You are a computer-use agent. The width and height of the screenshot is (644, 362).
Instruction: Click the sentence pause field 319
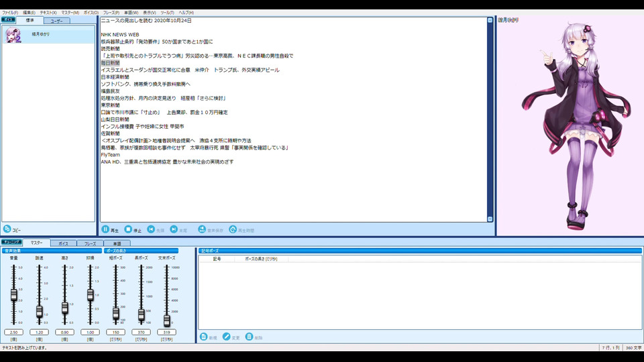[167, 332]
